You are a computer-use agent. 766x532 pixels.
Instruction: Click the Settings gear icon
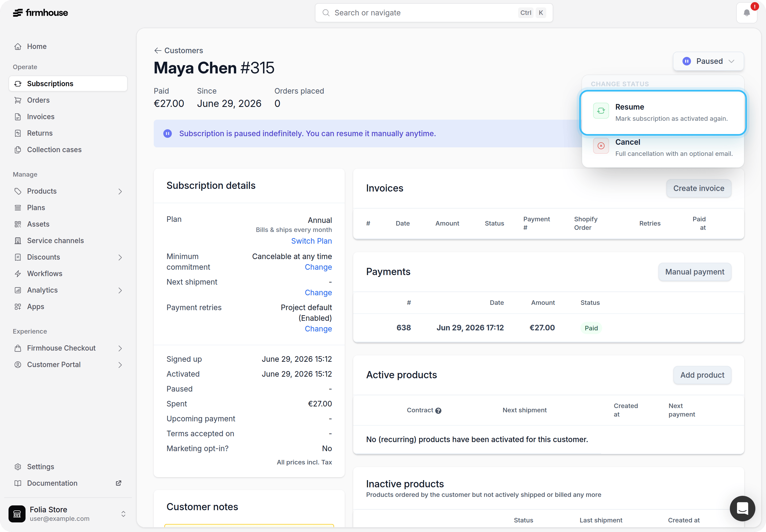(x=18, y=467)
